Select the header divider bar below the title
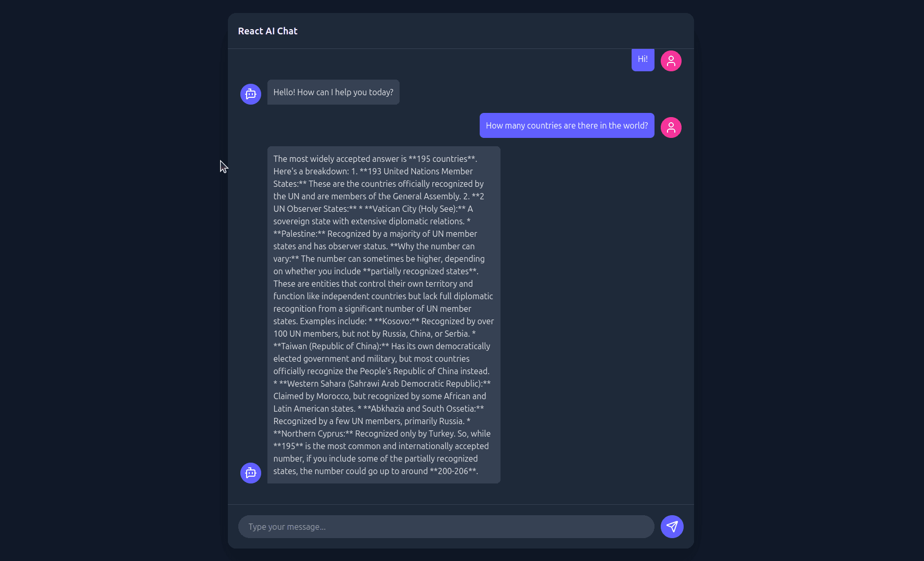Image resolution: width=924 pixels, height=561 pixels. [460, 47]
